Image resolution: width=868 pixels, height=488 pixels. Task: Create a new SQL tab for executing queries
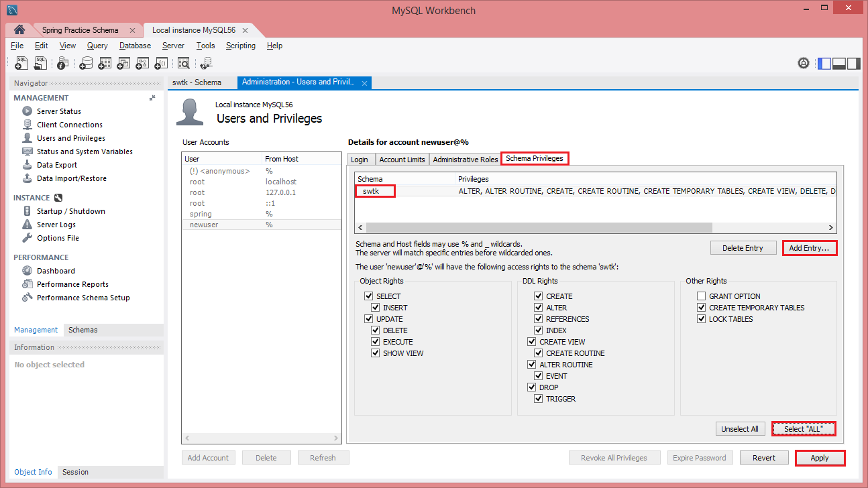coord(21,62)
